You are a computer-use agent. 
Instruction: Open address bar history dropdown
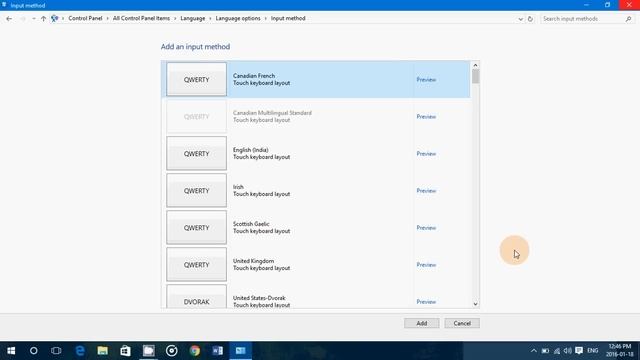point(520,19)
